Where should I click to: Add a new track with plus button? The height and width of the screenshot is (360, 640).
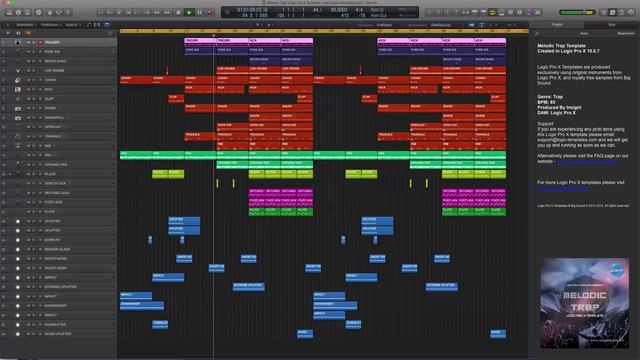pos(7,33)
